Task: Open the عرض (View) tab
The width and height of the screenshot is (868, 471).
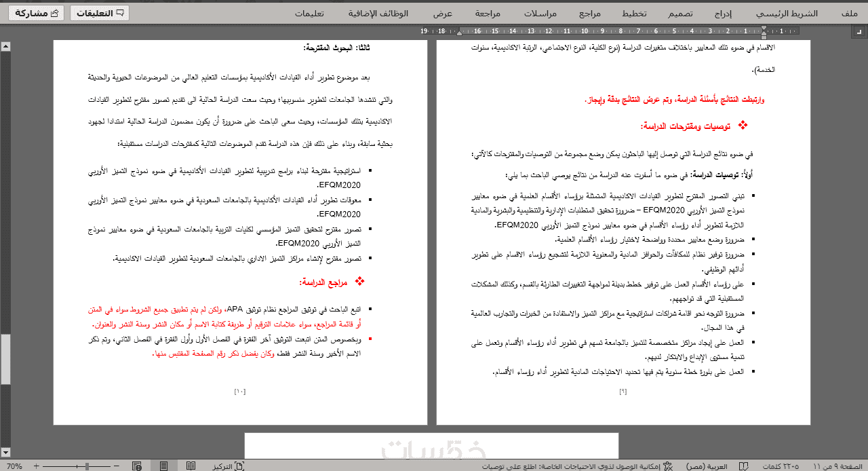Action: point(443,13)
